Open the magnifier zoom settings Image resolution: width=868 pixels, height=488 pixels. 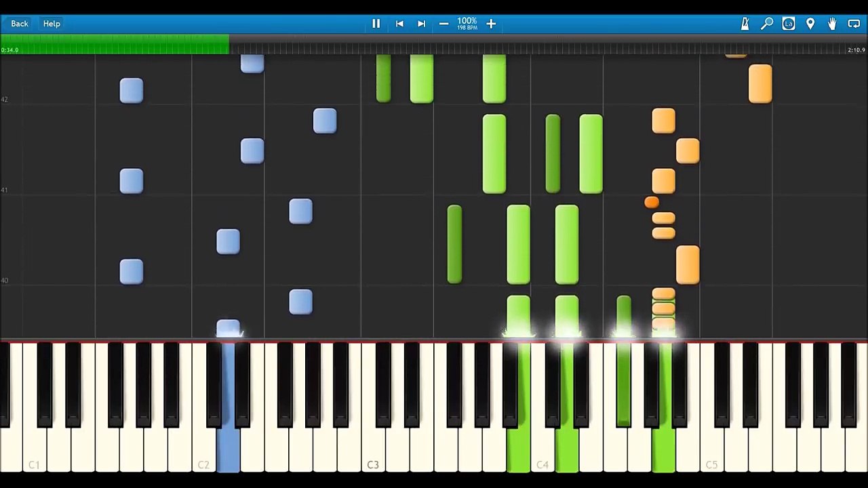(767, 24)
